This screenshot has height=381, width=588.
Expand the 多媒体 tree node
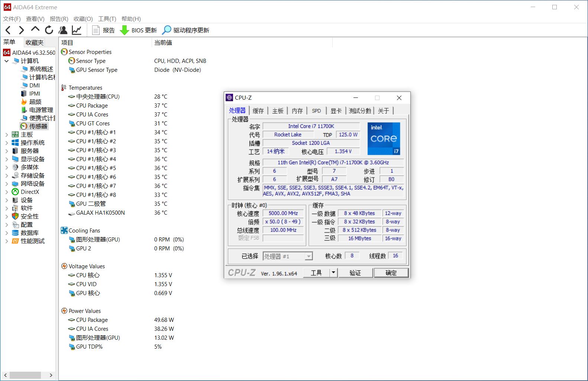[x=7, y=167]
